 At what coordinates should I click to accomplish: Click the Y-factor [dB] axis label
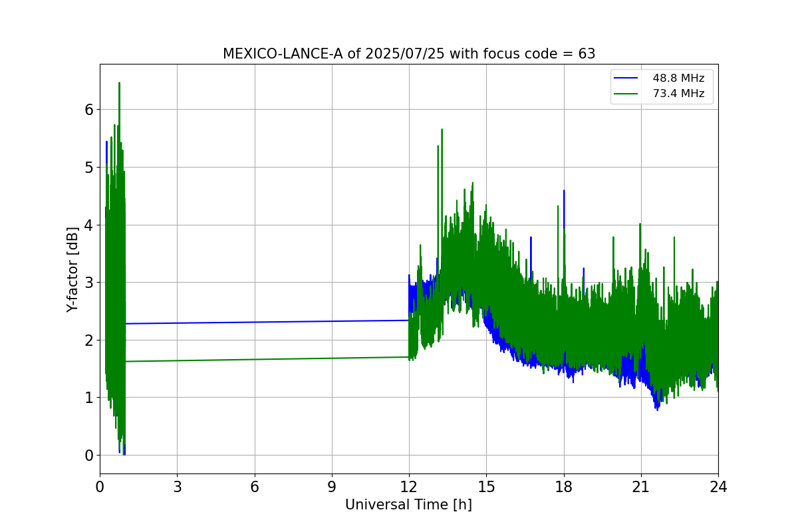click(73, 269)
